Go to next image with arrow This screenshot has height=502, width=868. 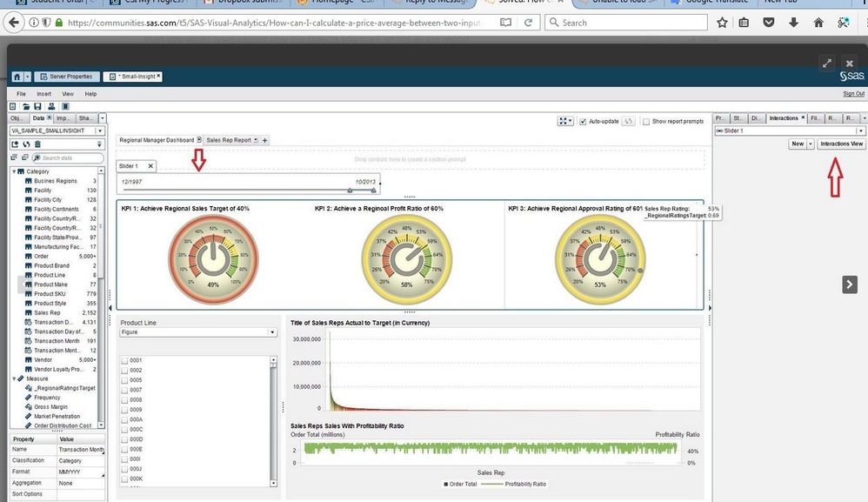[850, 284]
